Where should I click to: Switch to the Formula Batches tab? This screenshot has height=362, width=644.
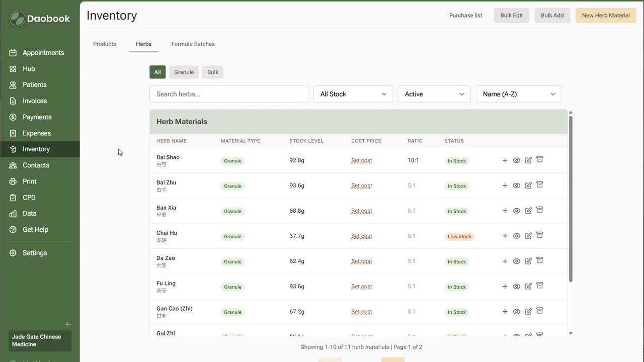click(193, 44)
